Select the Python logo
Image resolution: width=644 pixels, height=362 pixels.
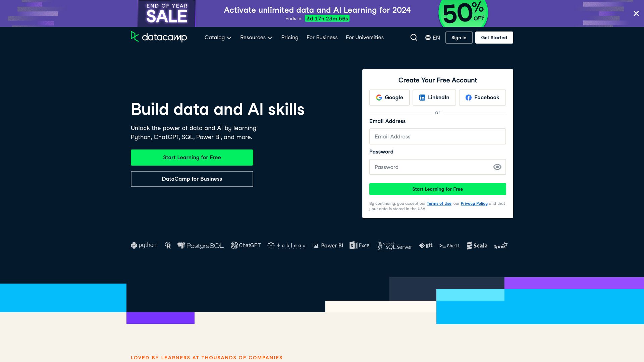(x=144, y=245)
